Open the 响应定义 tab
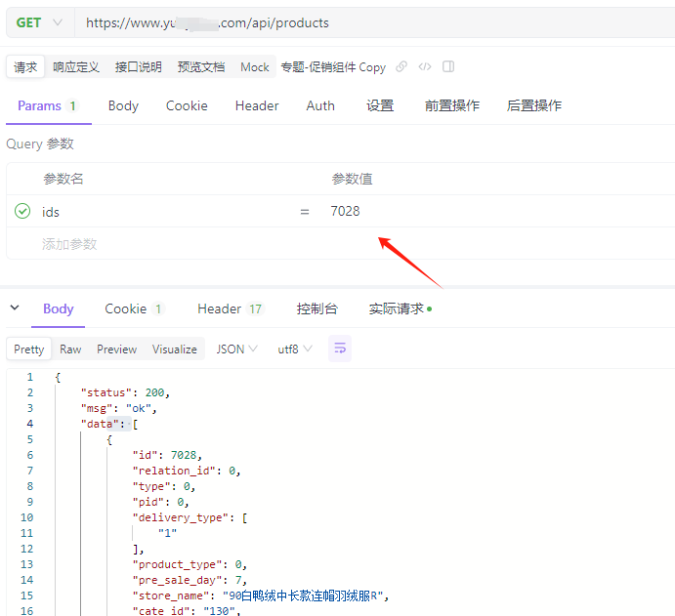This screenshot has width=675, height=616. tap(76, 67)
